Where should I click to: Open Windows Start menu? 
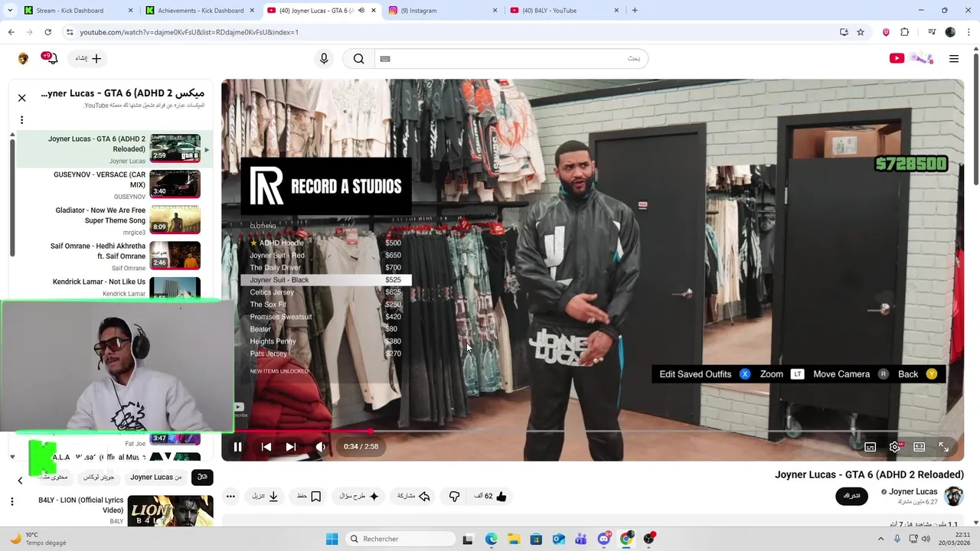pos(332,540)
